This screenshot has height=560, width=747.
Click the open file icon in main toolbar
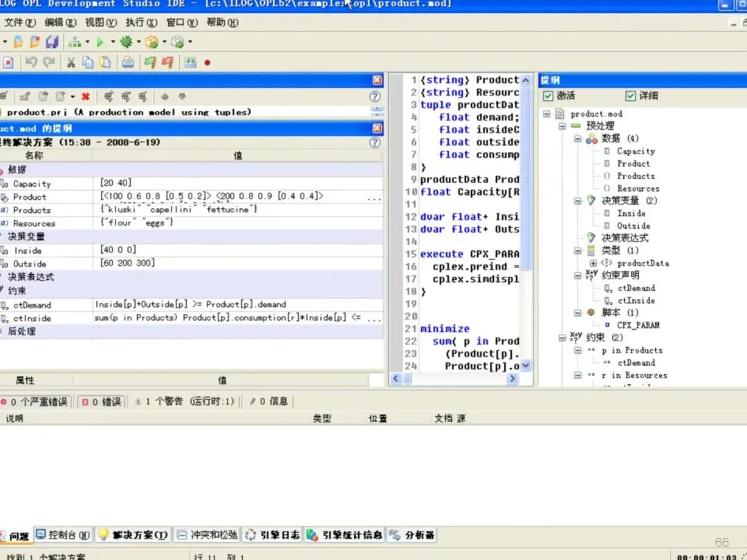pos(18,42)
